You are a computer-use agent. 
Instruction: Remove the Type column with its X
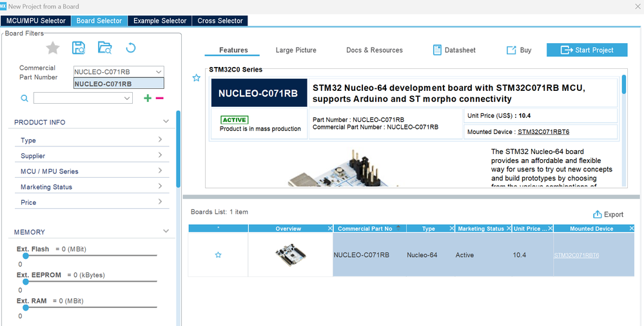pyautogui.click(x=452, y=228)
